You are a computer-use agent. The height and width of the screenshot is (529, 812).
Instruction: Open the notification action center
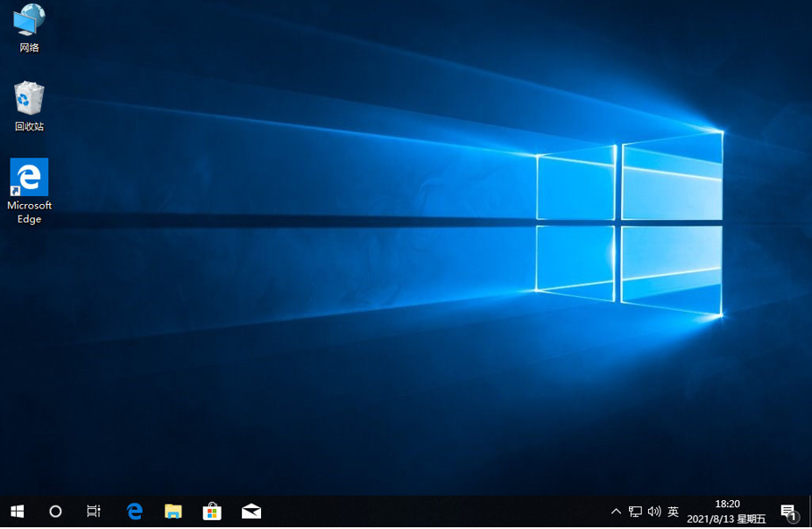tap(787, 511)
